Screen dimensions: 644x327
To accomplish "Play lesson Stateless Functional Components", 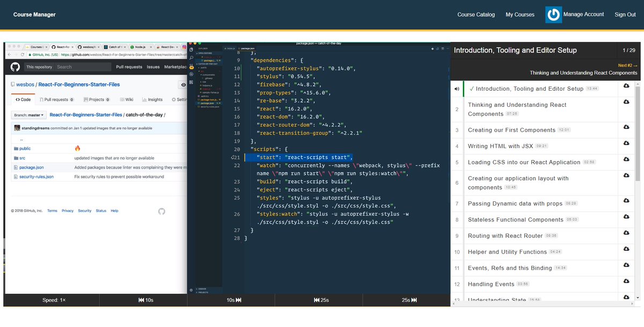I will pyautogui.click(x=516, y=220).
